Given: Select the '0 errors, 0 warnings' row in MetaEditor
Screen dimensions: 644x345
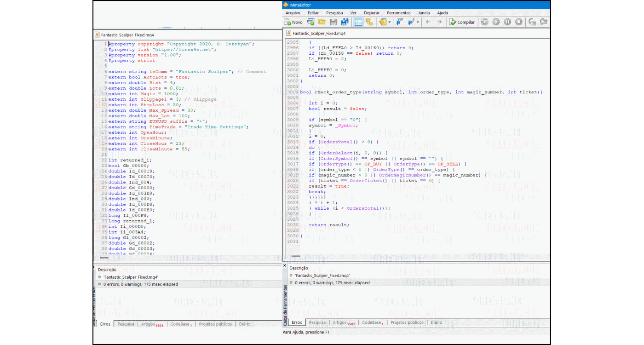Looking at the screenshot, I should (332, 283).
